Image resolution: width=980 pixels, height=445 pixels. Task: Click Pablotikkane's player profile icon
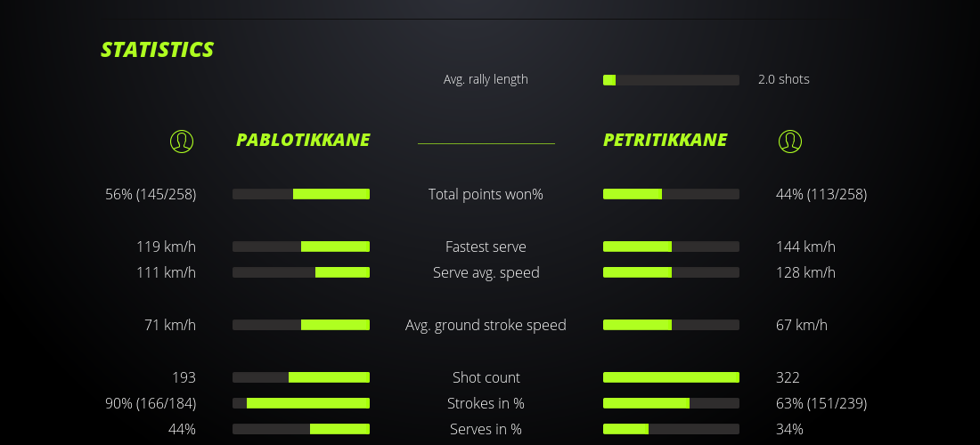tap(182, 141)
